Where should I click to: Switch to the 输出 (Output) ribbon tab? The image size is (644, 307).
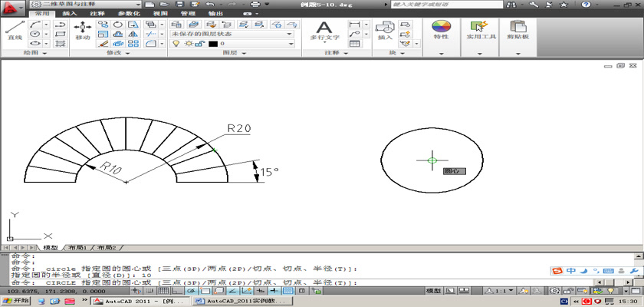point(215,14)
